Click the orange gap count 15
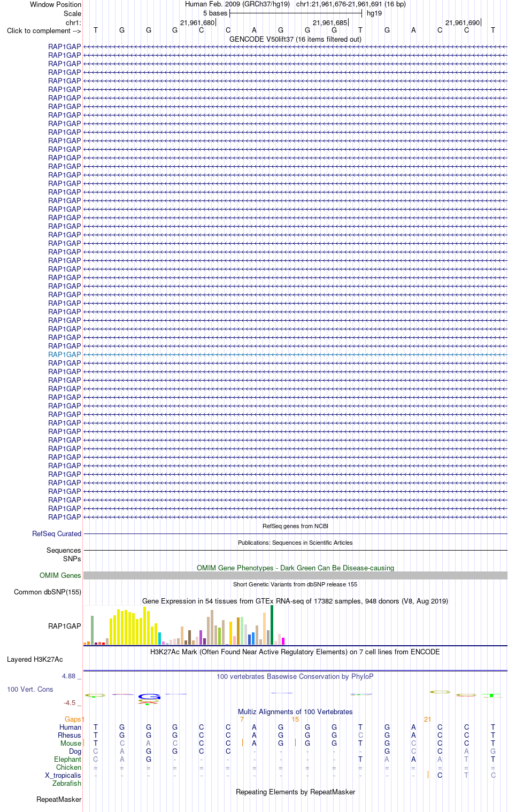Viewport: 508px width, 812px height. tap(295, 719)
